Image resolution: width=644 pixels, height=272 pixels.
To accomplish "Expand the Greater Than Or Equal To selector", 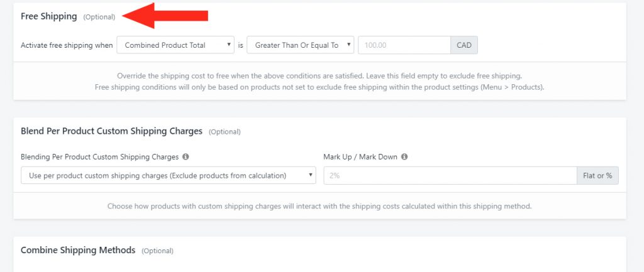I will click(300, 45).
